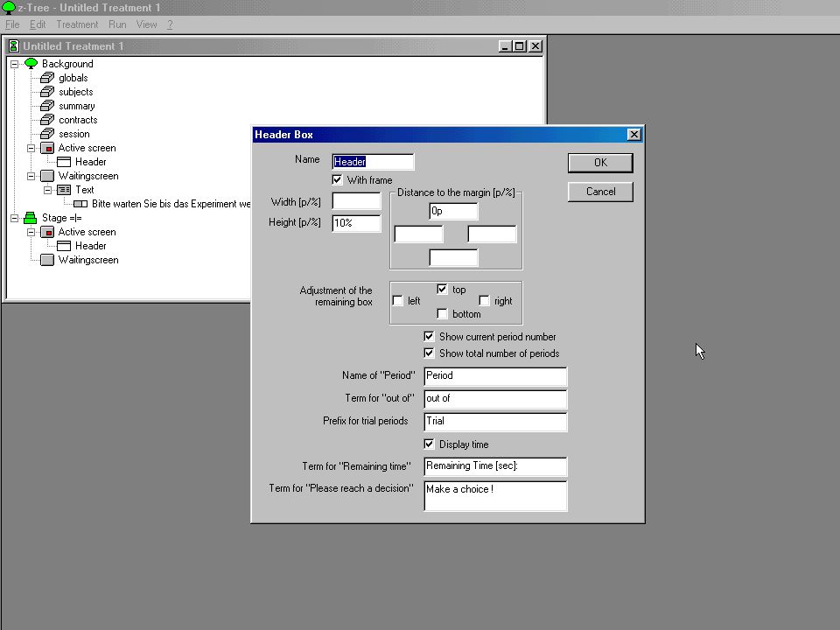Click the left margin distance field
840x630 pixels.
418,234
